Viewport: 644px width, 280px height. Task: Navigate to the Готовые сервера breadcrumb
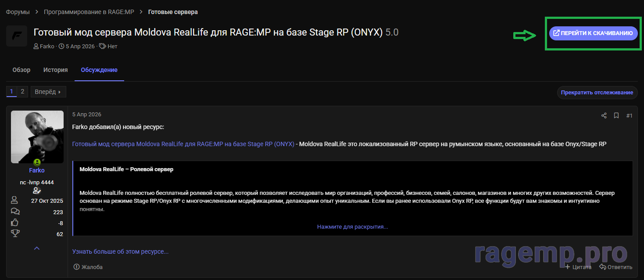pos(173,12)
